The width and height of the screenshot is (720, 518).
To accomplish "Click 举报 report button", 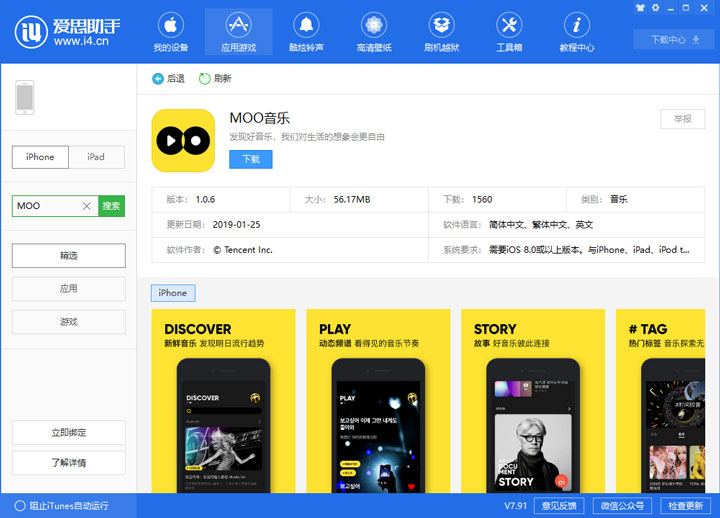I will click(682, 119).
